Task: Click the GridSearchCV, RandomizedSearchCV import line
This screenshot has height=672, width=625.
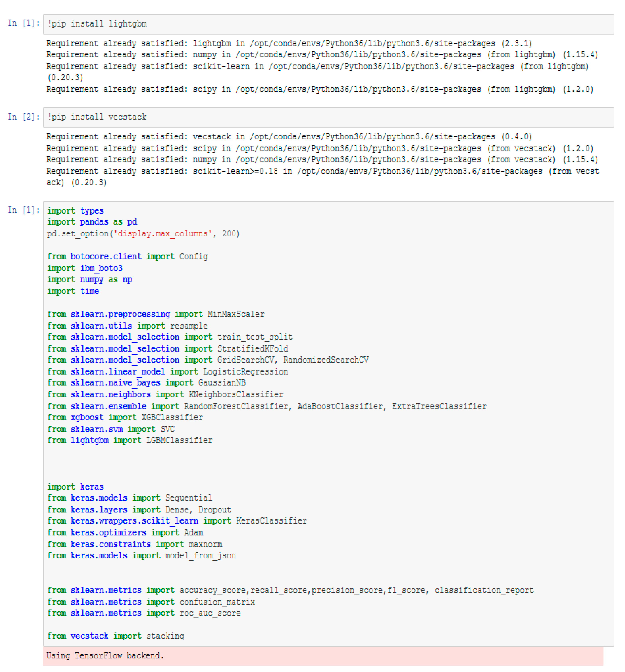Action: click(x=208, y=360)
